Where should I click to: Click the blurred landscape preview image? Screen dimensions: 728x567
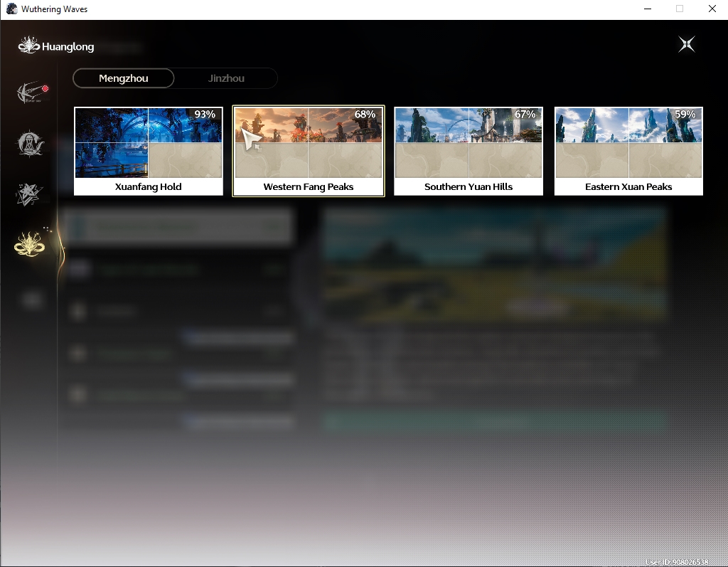coord(496,264)
